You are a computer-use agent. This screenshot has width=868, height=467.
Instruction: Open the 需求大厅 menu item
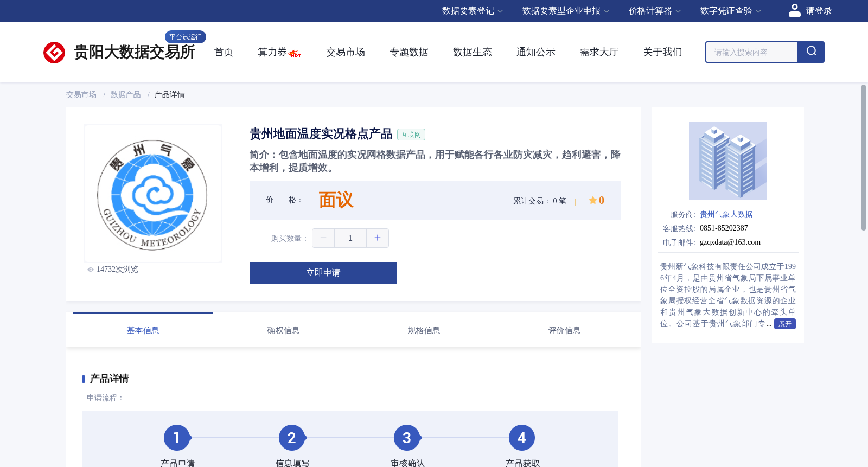[599, 52]
